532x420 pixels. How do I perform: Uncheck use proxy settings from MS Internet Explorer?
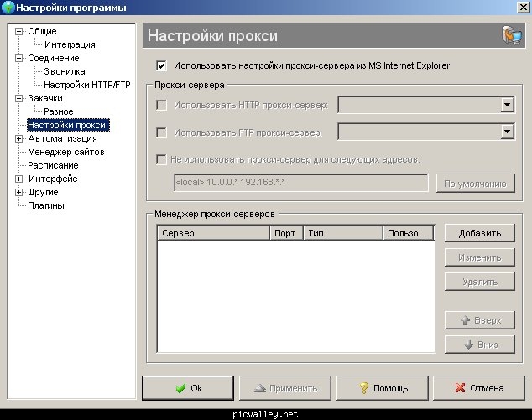click(161, 65)
